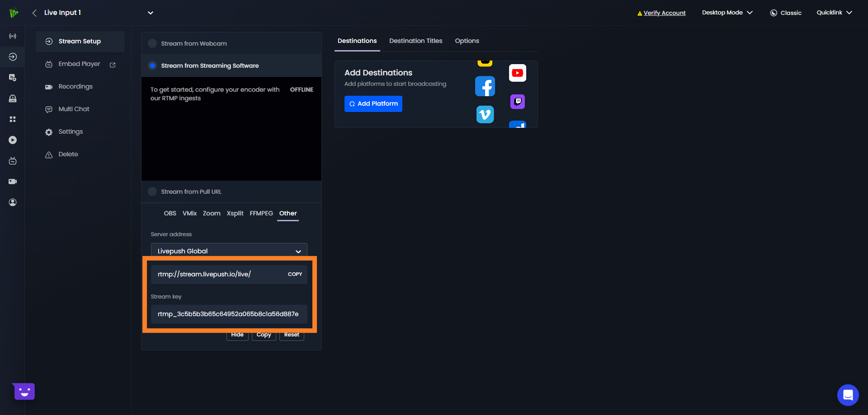The height and width of the screenshot is (415, 868).
Task: Select the Stream from Pull URL option
Action: coord(153,191)
